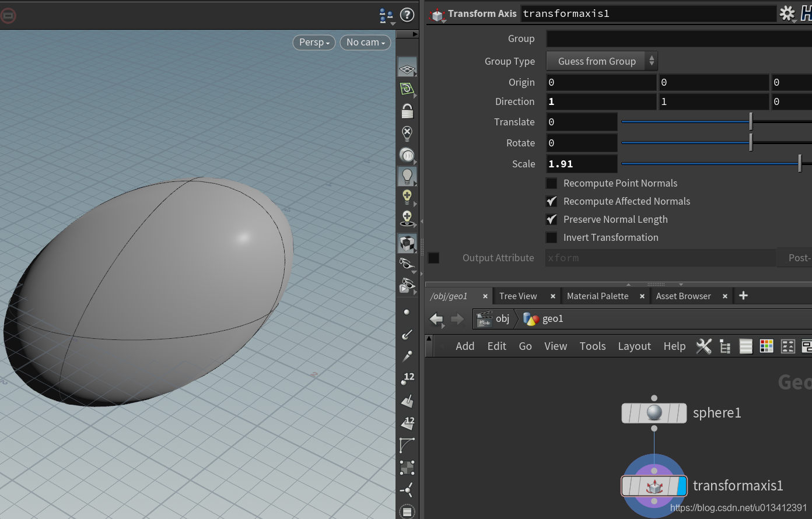
Task: Adjust the Scale slider handle
Action: coord(800,163)
